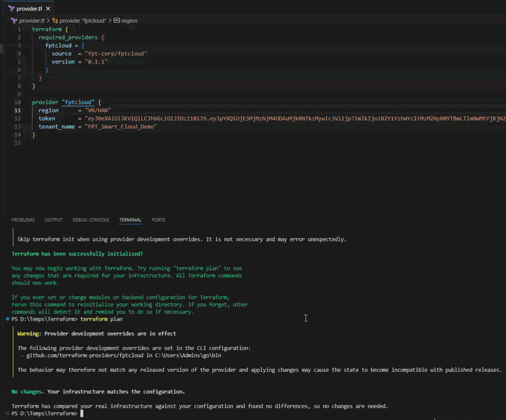Click the version value "0.1.1"
The width and height of the screenshot is (506, 420).
(96, 61)
